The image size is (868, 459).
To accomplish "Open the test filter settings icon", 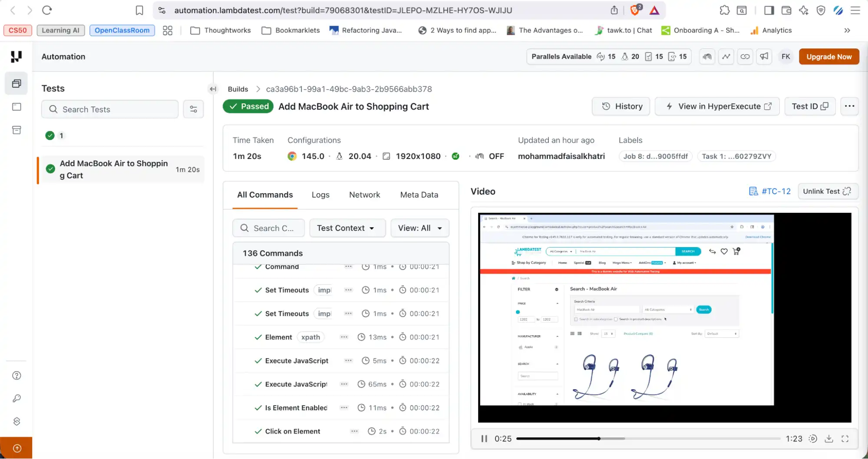I will point(194,109).
